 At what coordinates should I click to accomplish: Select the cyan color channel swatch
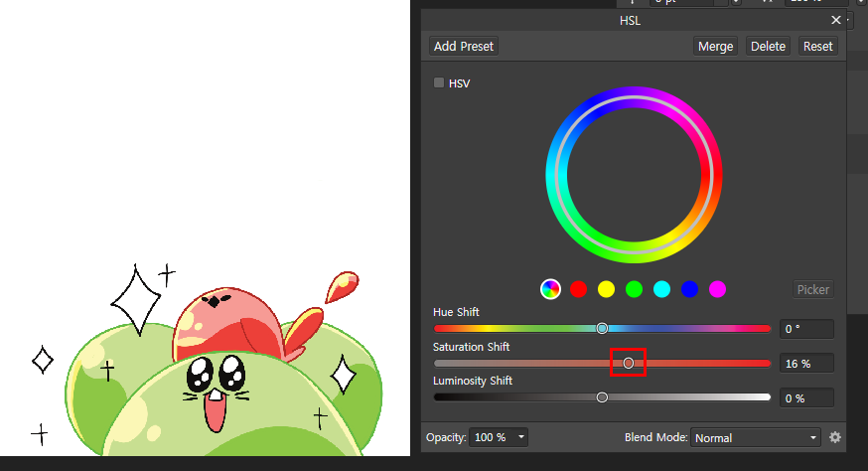(661, 289)
